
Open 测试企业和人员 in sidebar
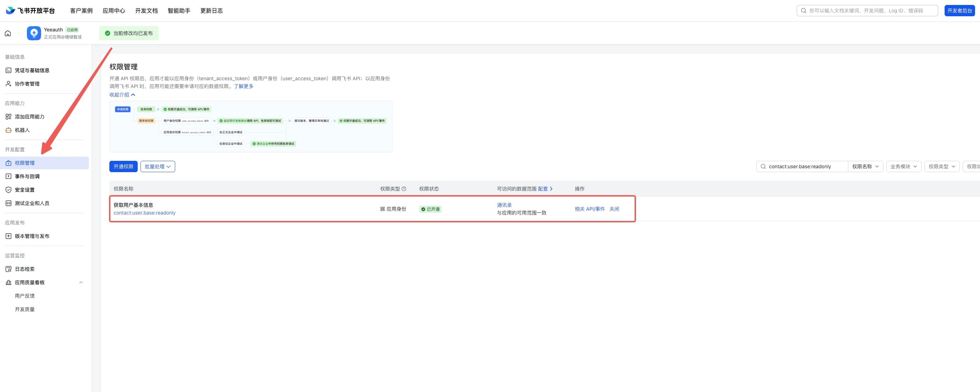tap(32, 203)
